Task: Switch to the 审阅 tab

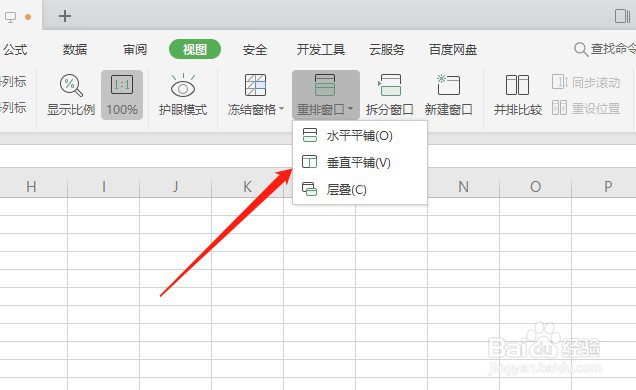Action: 135,49
